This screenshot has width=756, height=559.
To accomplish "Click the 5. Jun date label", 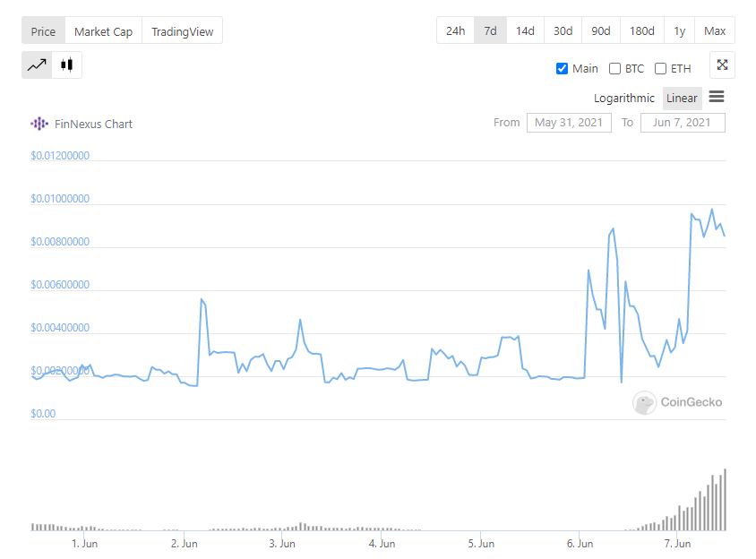I will [x=481, y=544].
